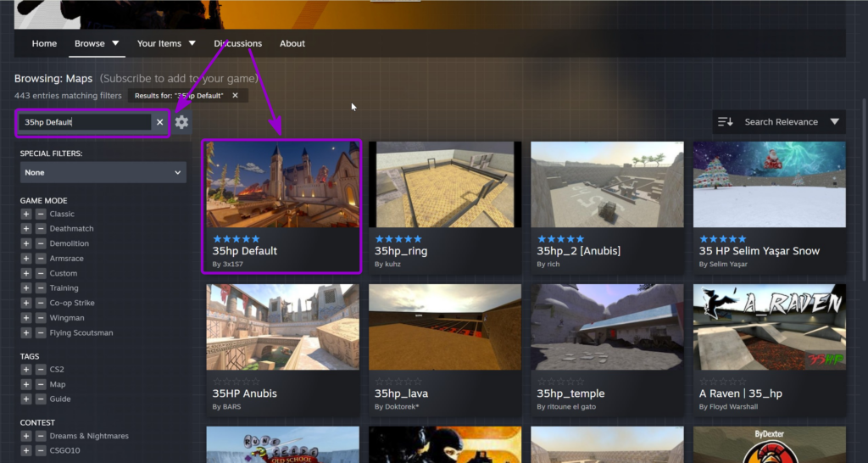Screen dimensions: 868x463
Task: Include Dreams & Nightmares contest with plus
Action: coord(26,436)
